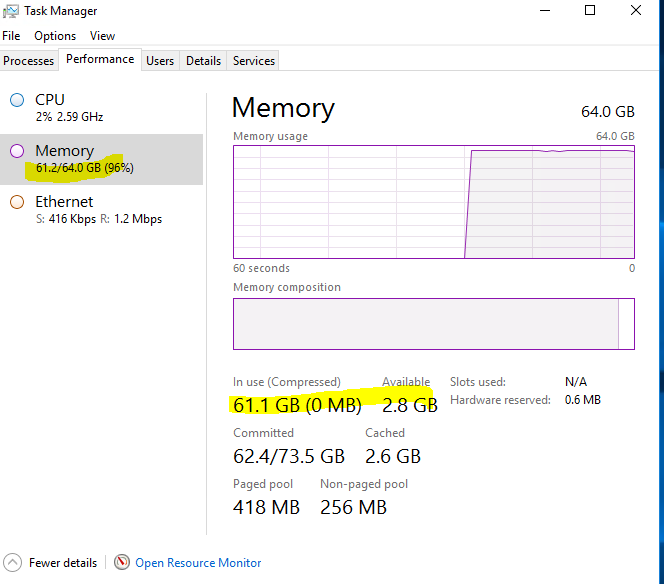This screenshot has width=664, height=584.
Task: Click the Memory composition bar
Action: tap(433, 323)
